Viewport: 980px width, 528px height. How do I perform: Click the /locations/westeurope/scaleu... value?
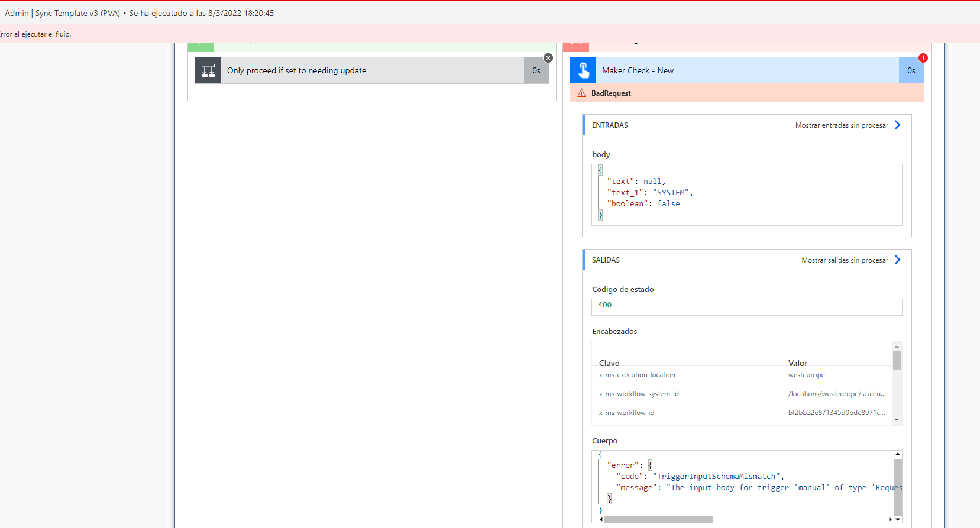point(837,394)
